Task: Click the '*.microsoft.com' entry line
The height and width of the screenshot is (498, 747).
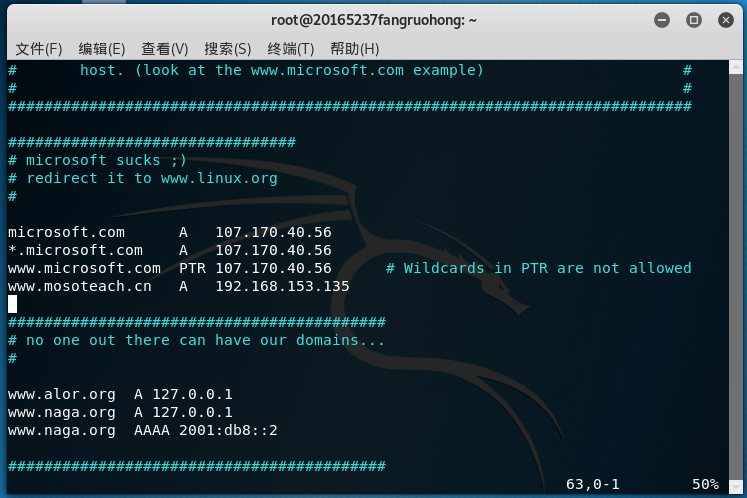Action: click(170, 250)
